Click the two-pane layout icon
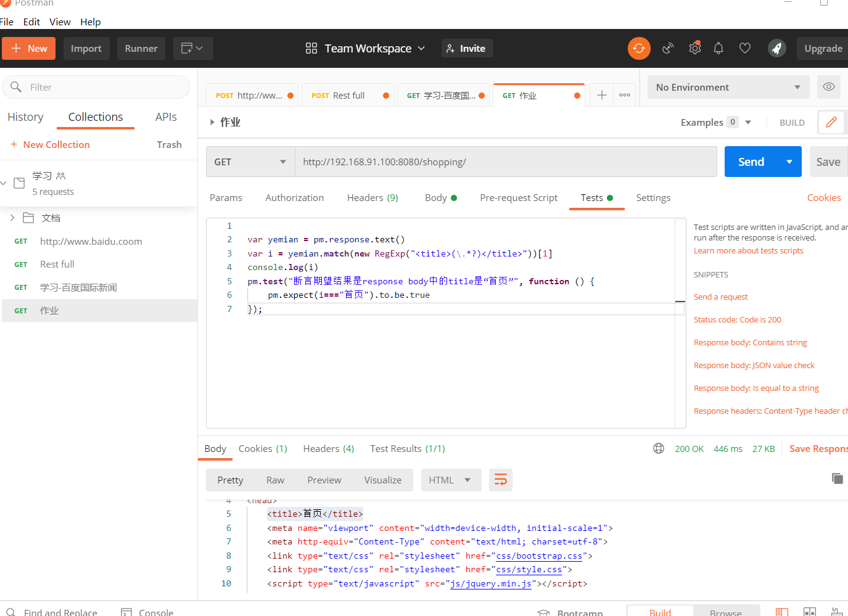 [x=810, y=612]
